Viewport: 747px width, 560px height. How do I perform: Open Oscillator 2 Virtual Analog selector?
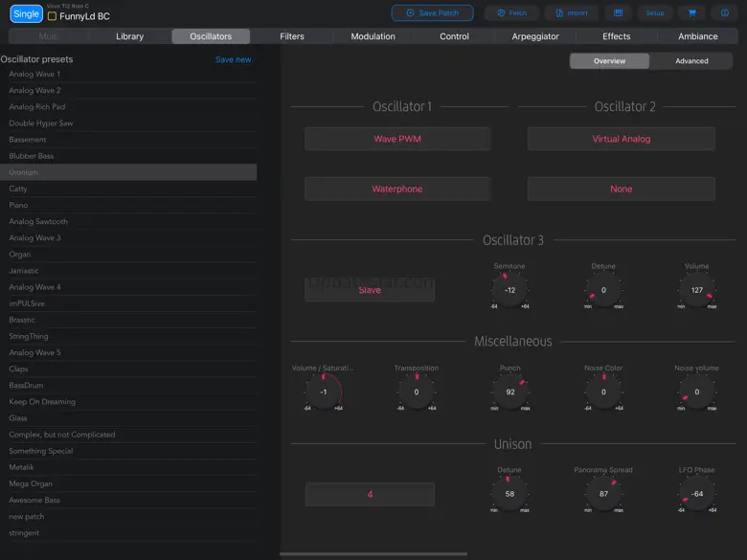tap(621, 139)
